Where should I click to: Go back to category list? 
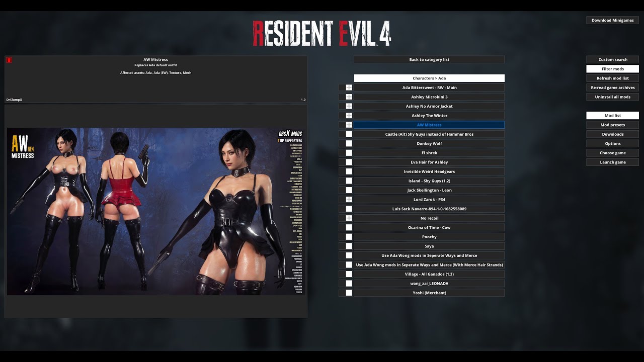tap(429, 59)
